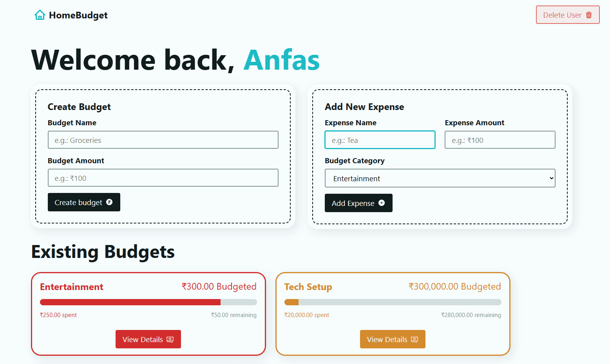Screen dimensions: 610x364
Task: Click the Create budget button
Action: (x=84, y=202)
